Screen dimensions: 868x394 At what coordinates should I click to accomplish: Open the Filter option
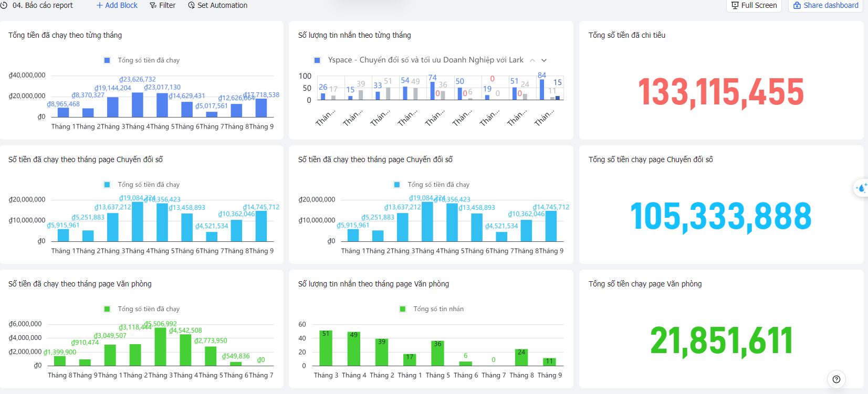(x=162, y=5)
